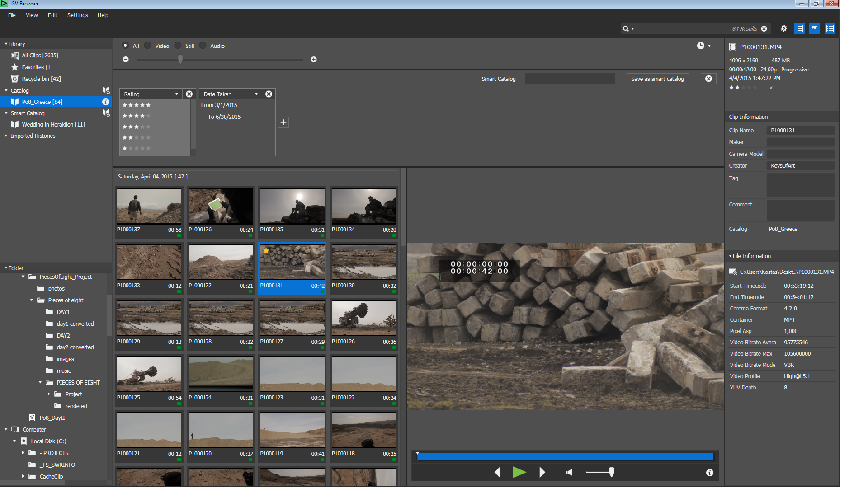
Task: Click the add filter plus button
Action: [x=284, y=123]
